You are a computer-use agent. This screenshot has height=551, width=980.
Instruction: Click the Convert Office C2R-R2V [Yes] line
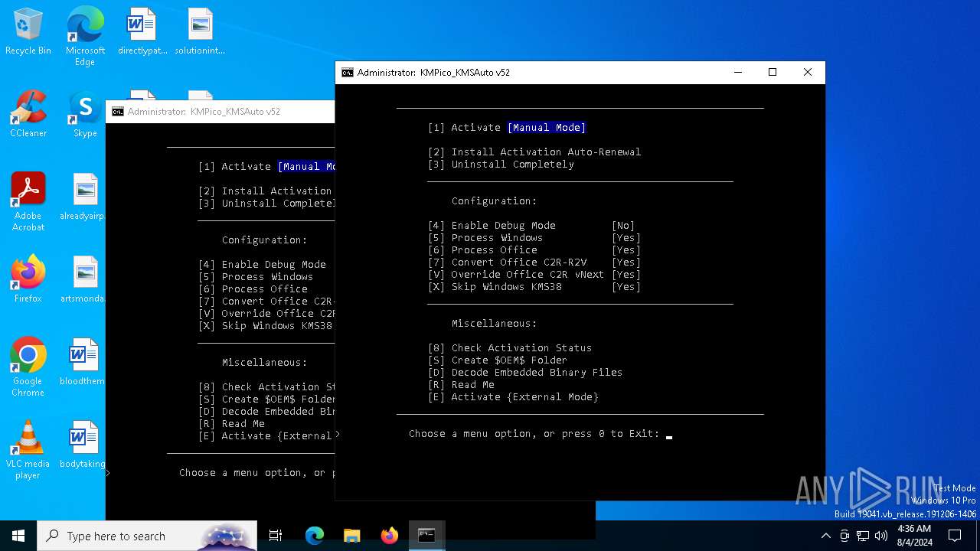coord(534,262)
